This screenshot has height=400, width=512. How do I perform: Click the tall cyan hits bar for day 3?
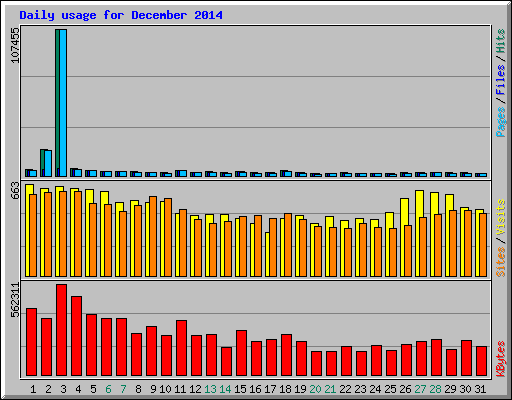pyautogui.click(x=63, y=103)
